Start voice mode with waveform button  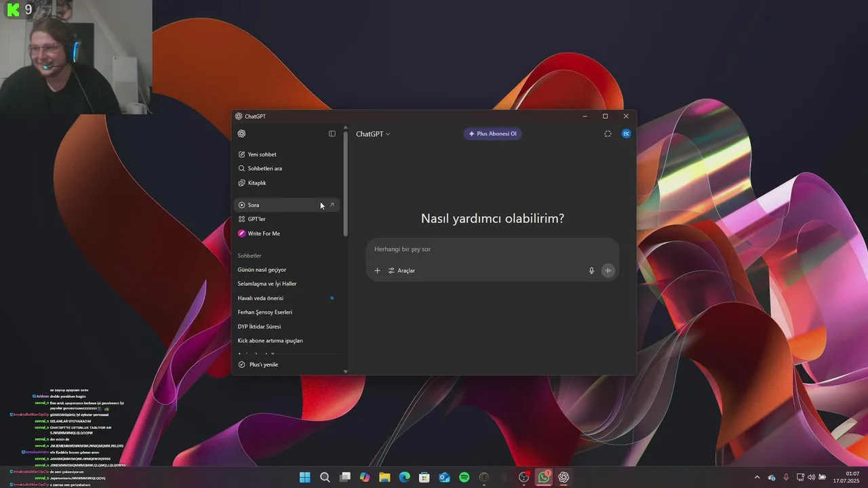coord(608,270)
